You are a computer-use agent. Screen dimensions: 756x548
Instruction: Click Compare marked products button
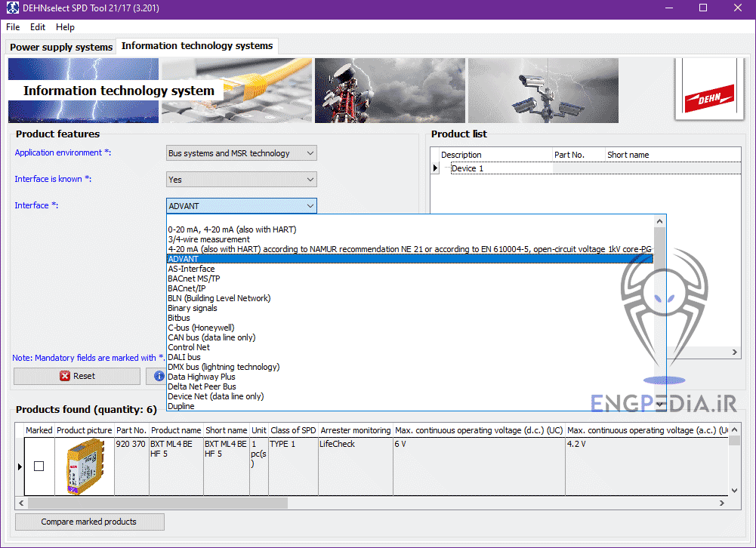[89, 522]
